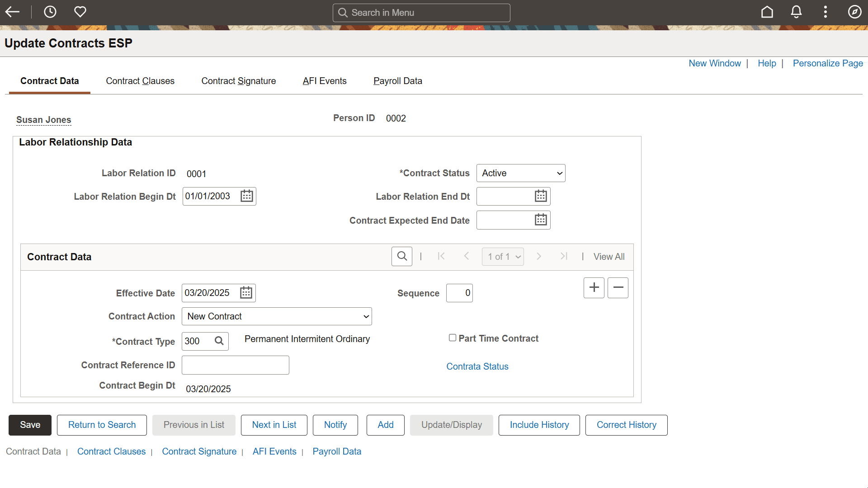The height and width of the screenshot is (488, 868).
Task: Open the Contract Status dropdown
Action: coord(520,173)
